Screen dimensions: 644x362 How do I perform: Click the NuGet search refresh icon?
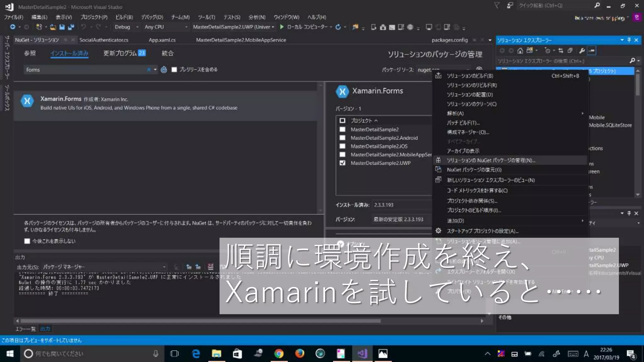pos(164,69)
